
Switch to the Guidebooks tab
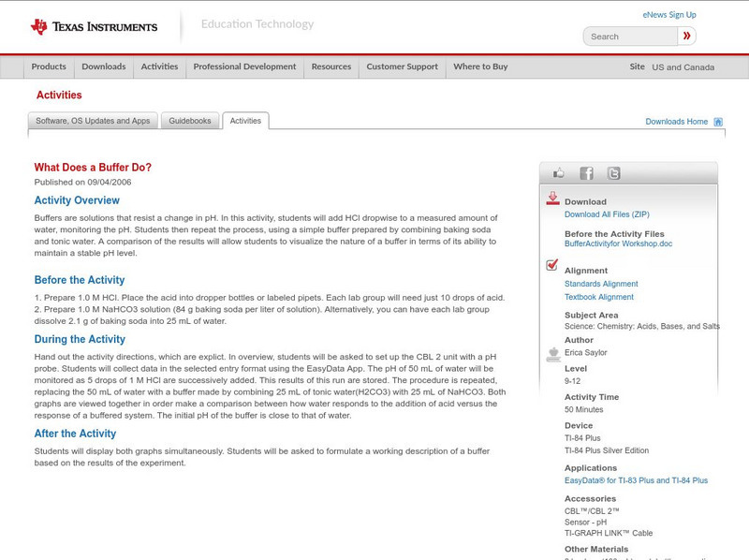(190, 121)
